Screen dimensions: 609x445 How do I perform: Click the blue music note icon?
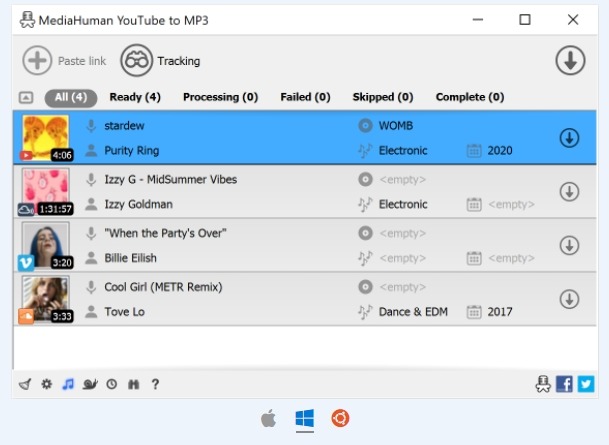click(68, 384)
